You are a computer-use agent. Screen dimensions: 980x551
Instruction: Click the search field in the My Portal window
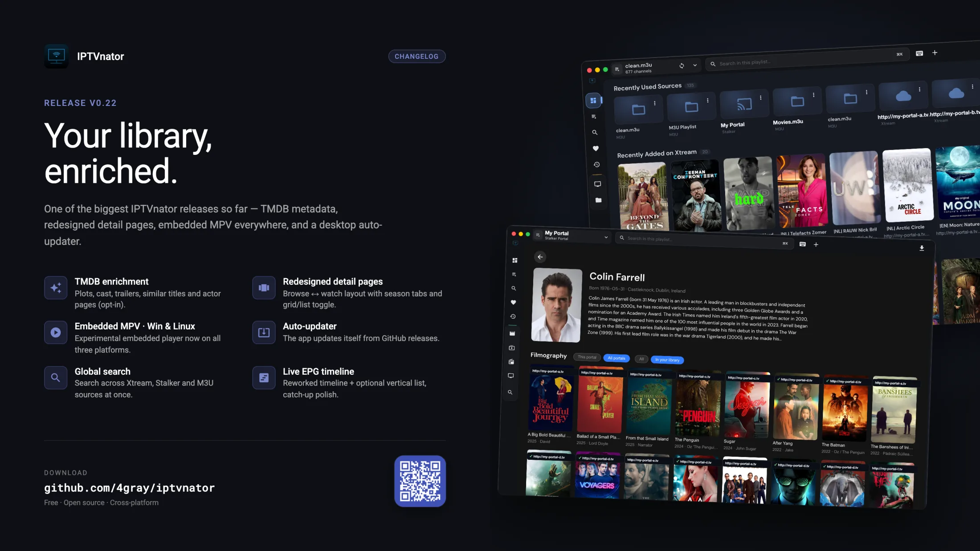[704, 240]
